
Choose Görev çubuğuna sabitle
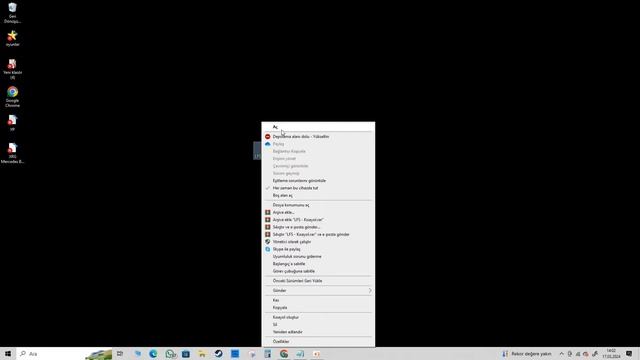pyautogui.click(x=318, y=271)
